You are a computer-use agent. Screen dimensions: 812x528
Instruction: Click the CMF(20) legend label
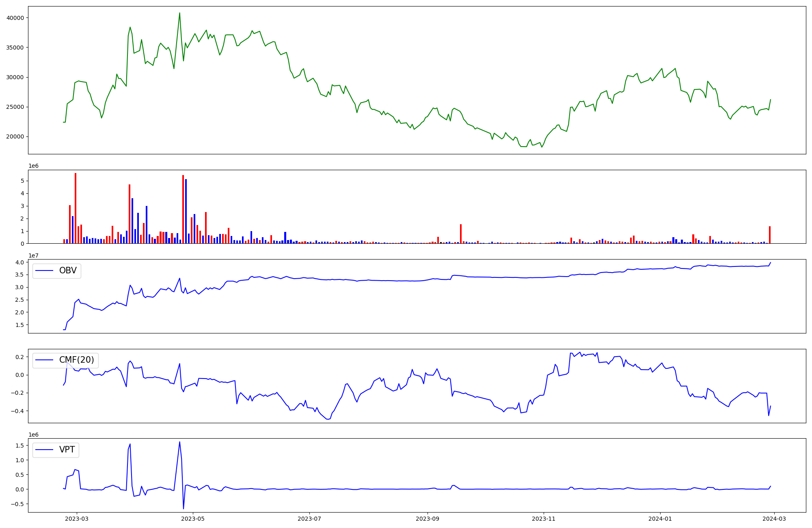[76, 360]
